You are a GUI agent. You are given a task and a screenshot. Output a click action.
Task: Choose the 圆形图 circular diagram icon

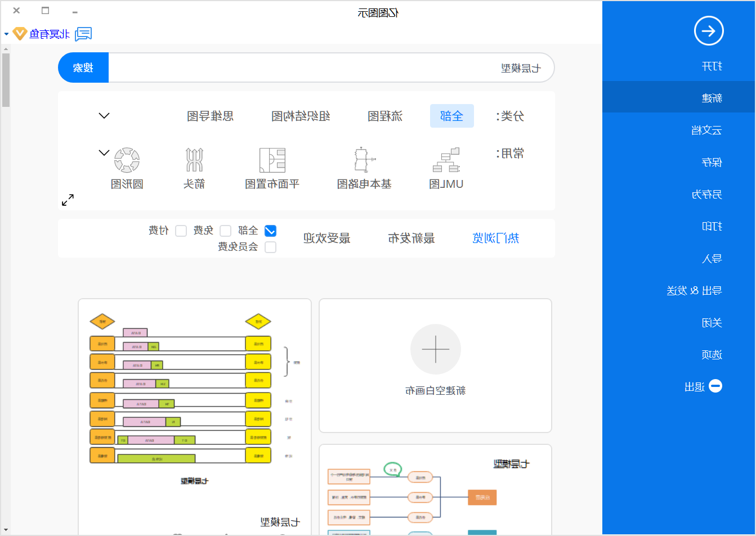(127, 160)
